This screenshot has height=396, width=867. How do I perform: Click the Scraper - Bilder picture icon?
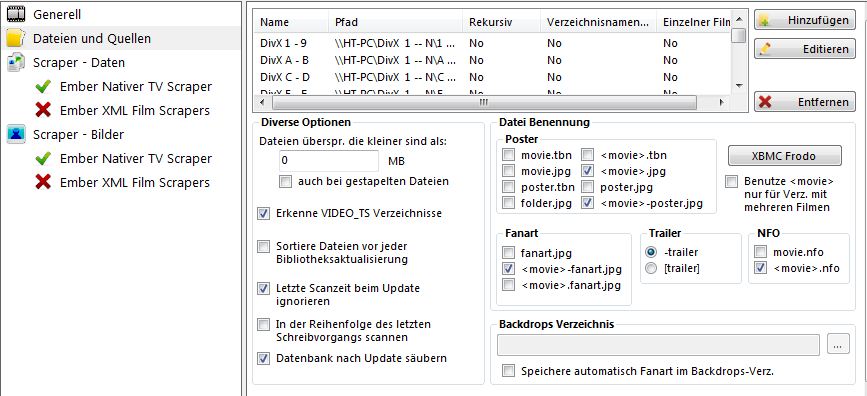pos(16,134)
